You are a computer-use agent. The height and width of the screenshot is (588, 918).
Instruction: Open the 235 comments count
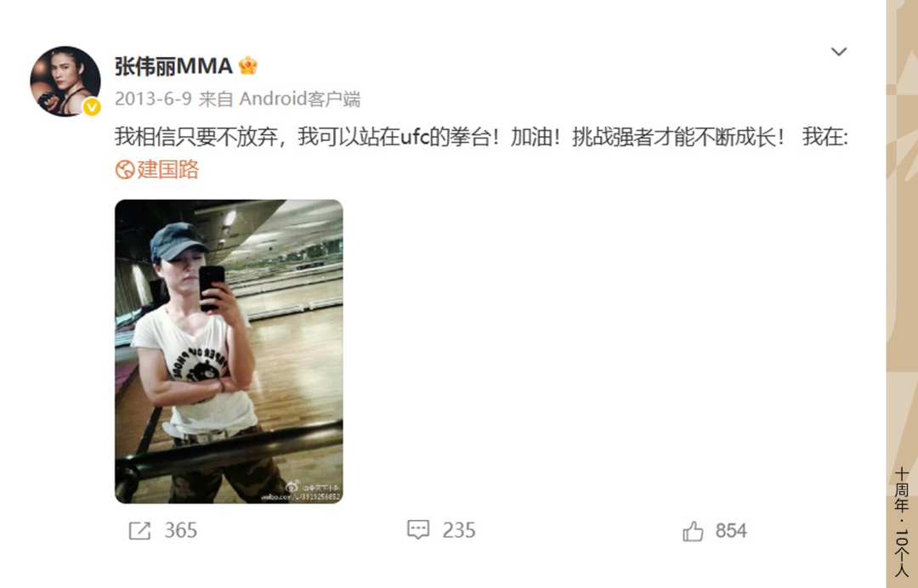pyautogui.click(x=459, y=530)
